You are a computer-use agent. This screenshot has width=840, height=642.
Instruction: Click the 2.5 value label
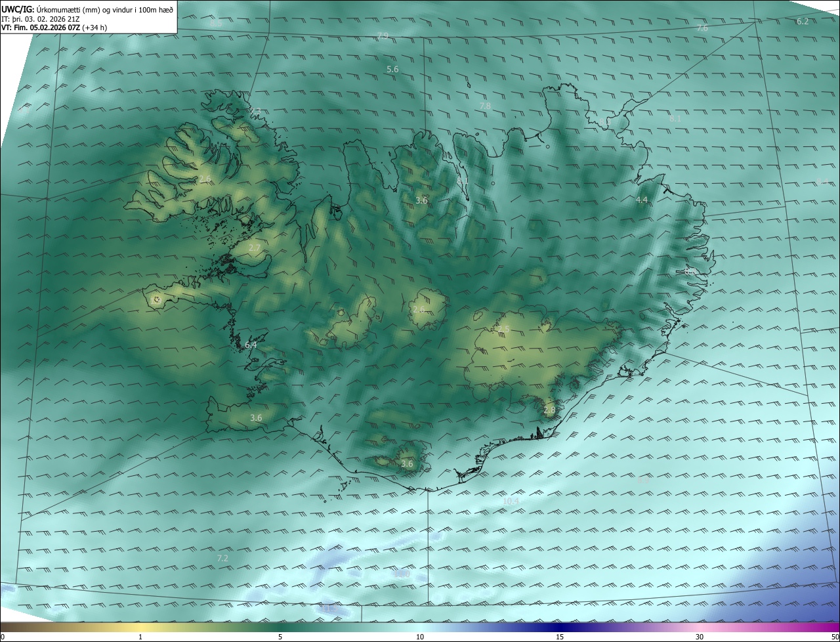coord(503,329)
